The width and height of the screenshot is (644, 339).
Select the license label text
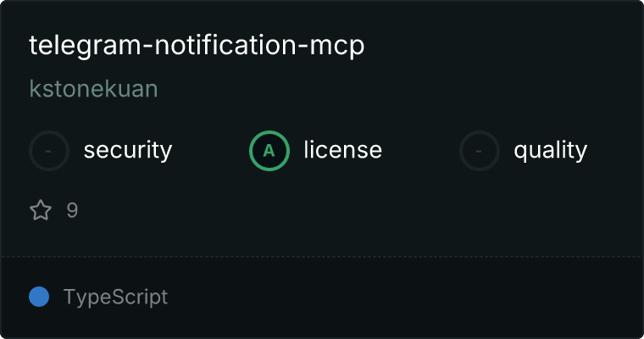(343, 149)
